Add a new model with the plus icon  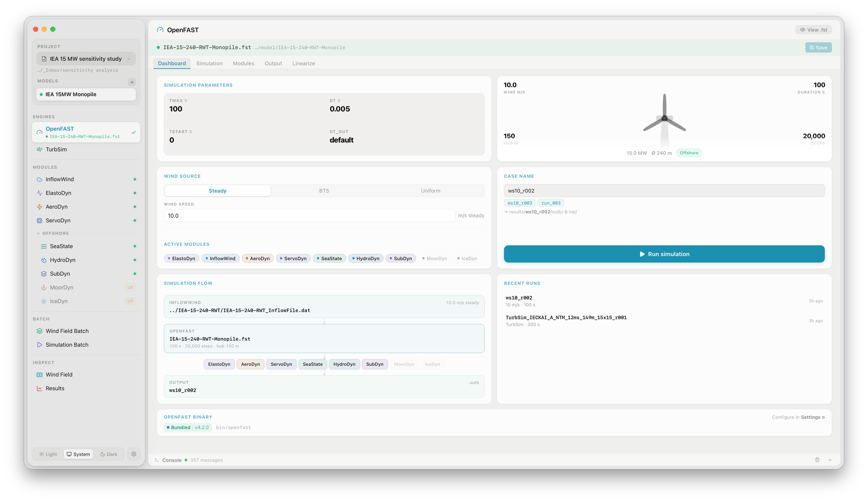tap(132, 82)
